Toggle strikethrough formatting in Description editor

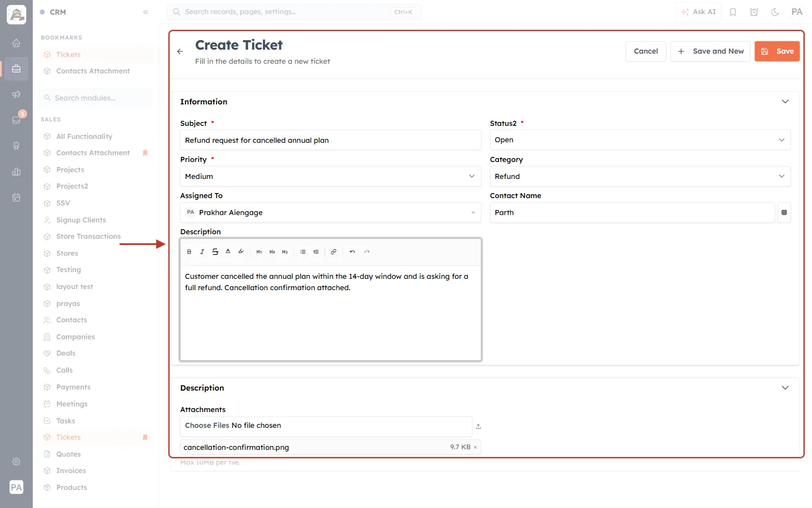pyautogui.click(x=215, y=252)
